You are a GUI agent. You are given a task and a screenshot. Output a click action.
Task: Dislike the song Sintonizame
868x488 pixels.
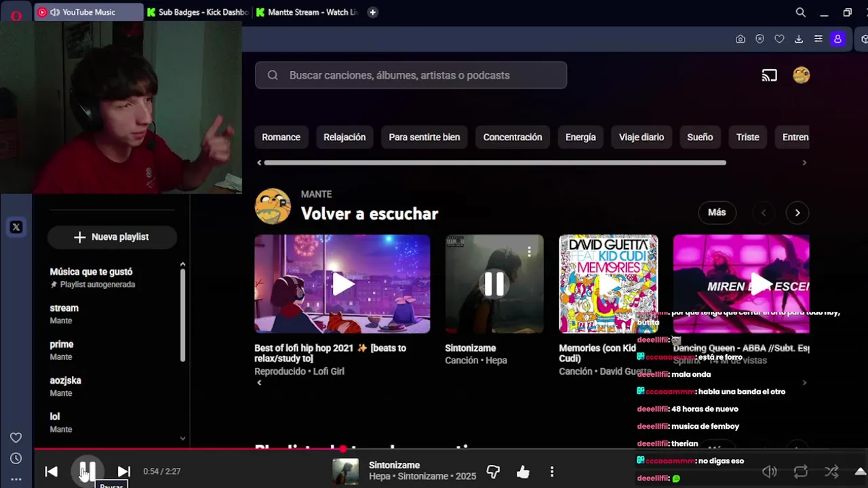[x=493, y=472]
